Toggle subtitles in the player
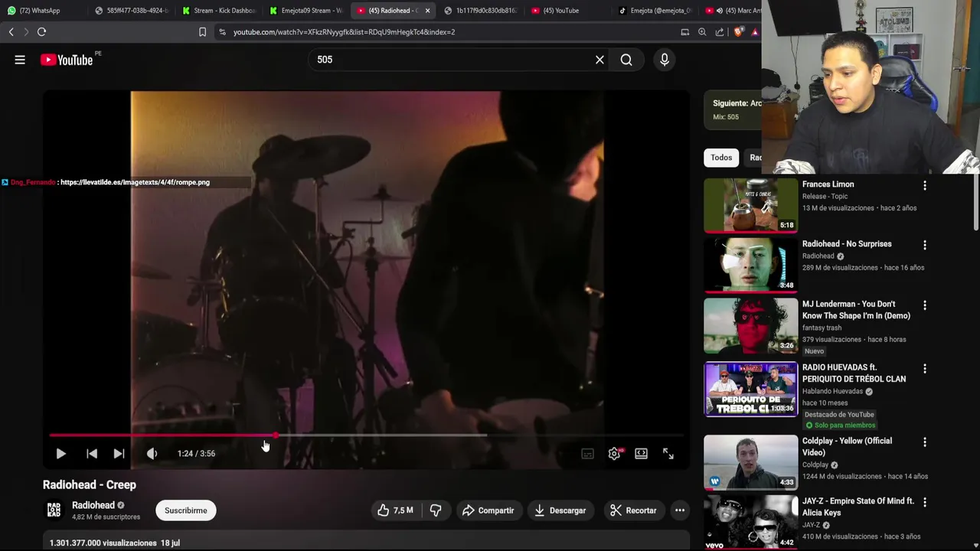Screen dimensions: 980x551 point(587,454)
